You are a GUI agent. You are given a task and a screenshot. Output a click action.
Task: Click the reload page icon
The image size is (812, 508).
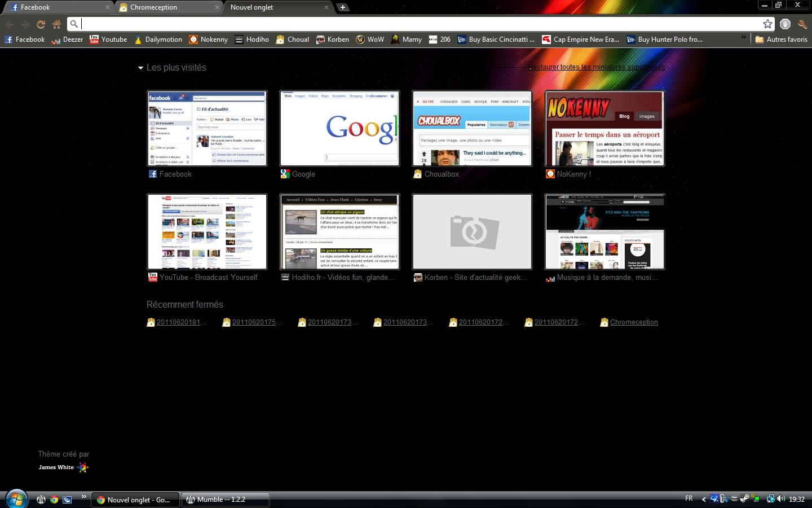pyautogui.click(x=41, y=24)
